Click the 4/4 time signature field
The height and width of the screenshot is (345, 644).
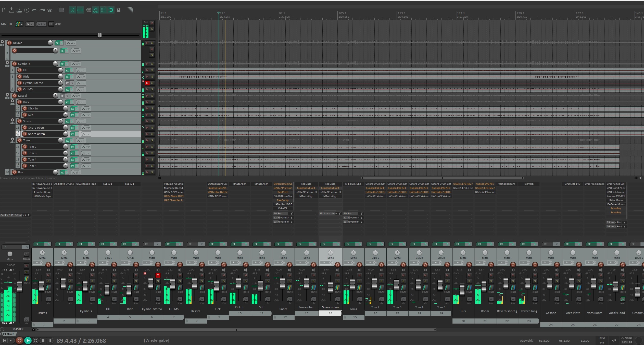coord(614,340)
